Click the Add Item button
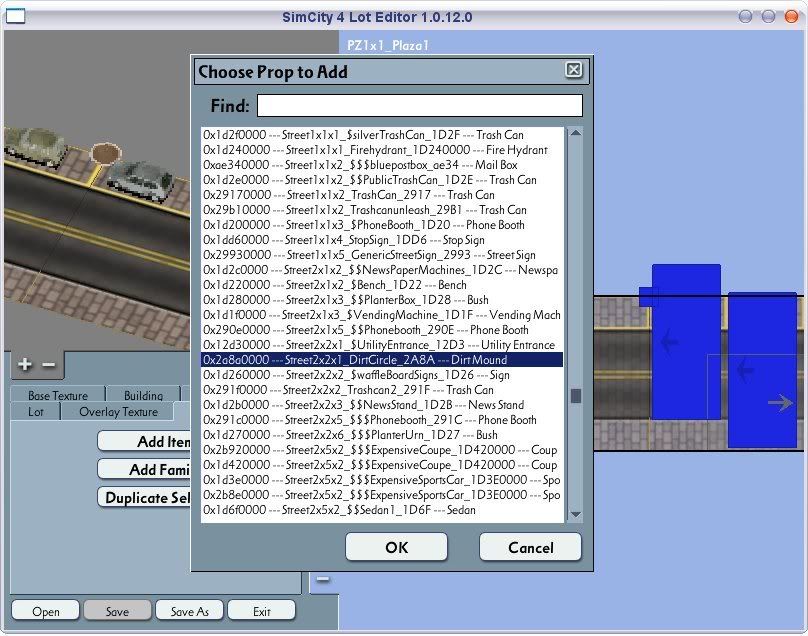The width and height of the screenshot is (808, 636). 144,441
